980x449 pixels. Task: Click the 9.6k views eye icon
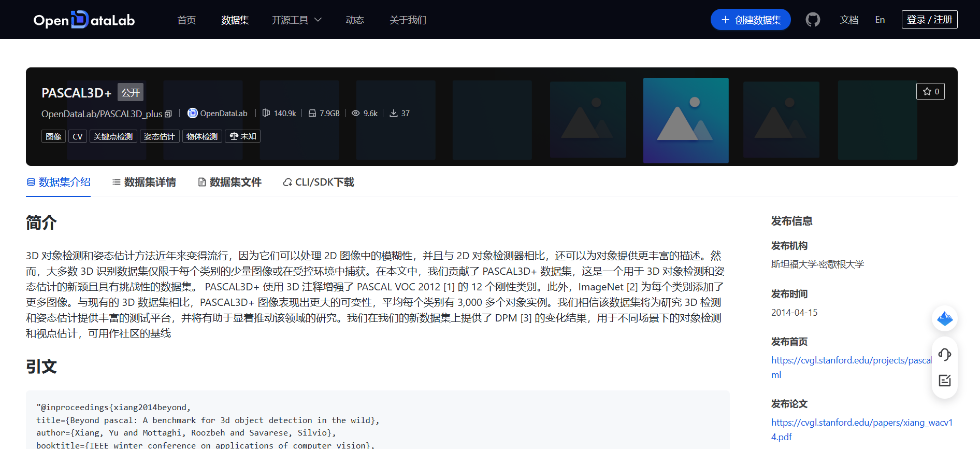click(x=356, y=113)
